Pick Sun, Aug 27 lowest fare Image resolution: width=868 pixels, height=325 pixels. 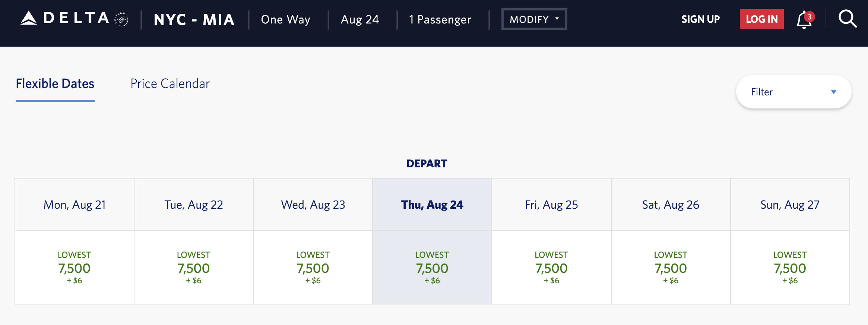coord(790,267)
